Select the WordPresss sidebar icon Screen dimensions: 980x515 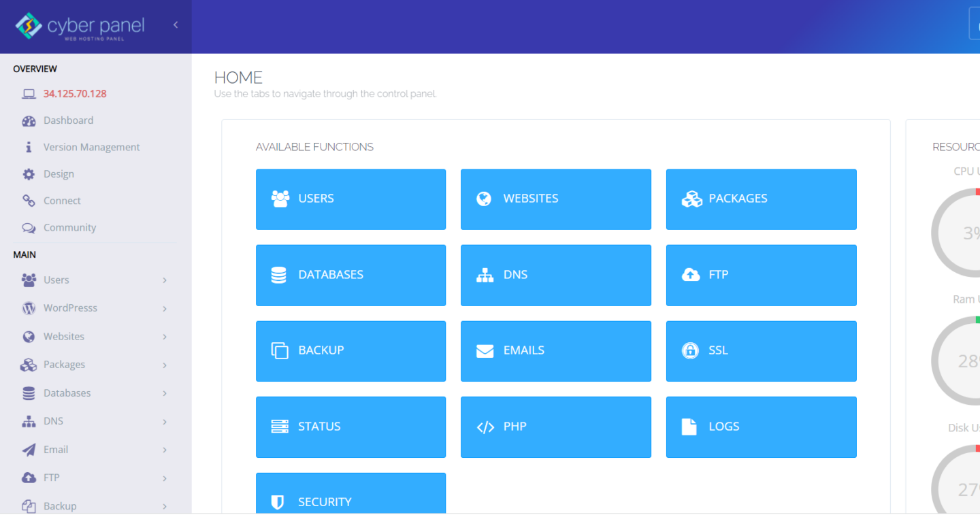pos(29,308)
